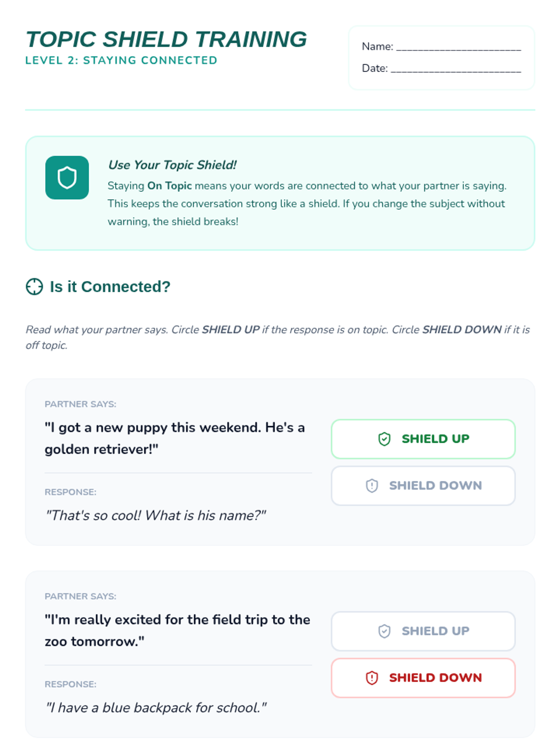Click the blue backpack response text

(x=156, y=708)
